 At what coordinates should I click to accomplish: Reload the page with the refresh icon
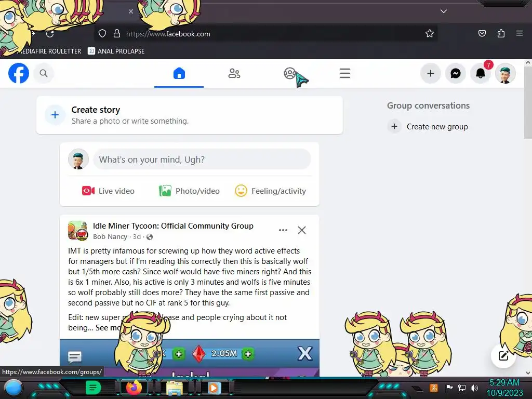coord(50,34)
